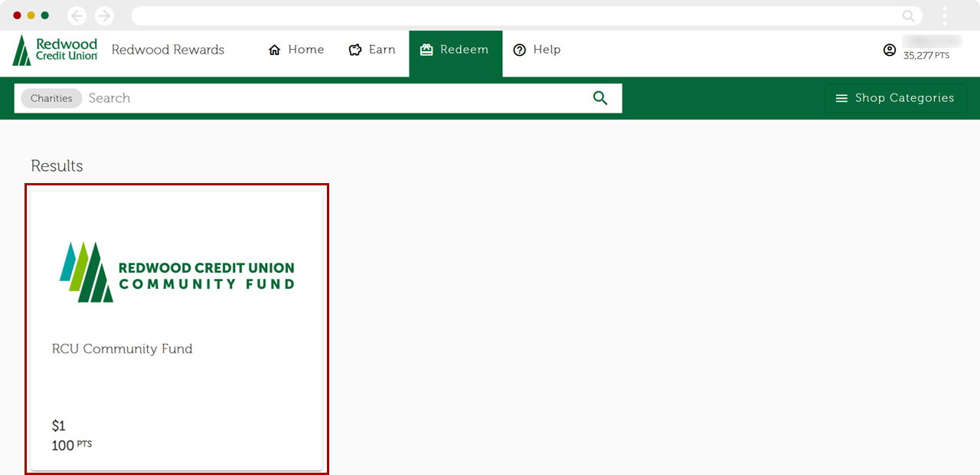Open the browser three-dot menu
Viewport: 980px width, 475px height.
(x=945, y=15)
